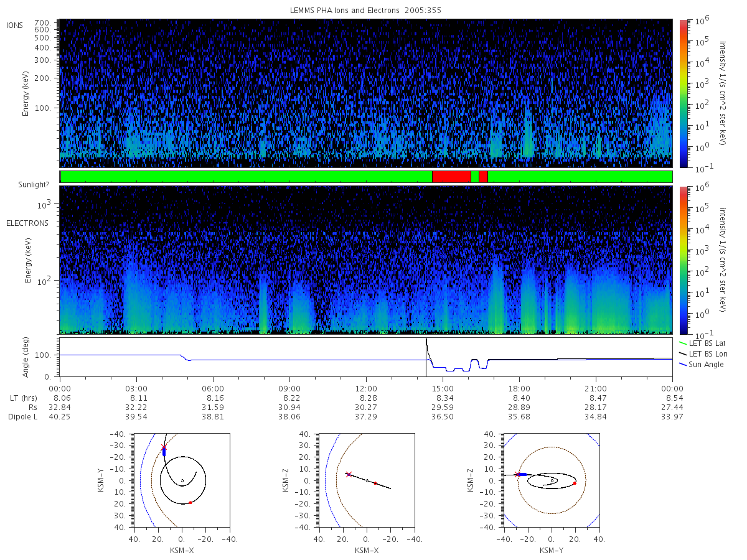Select the Sun Angle legend entry
This screenshot has width=747, height=560.
(702, 364)
